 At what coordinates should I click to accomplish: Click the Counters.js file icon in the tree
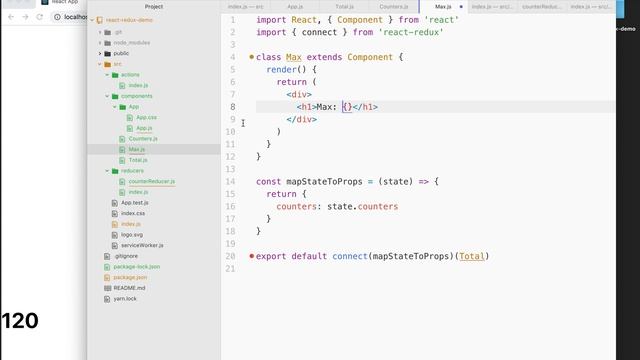pos(122,139)
